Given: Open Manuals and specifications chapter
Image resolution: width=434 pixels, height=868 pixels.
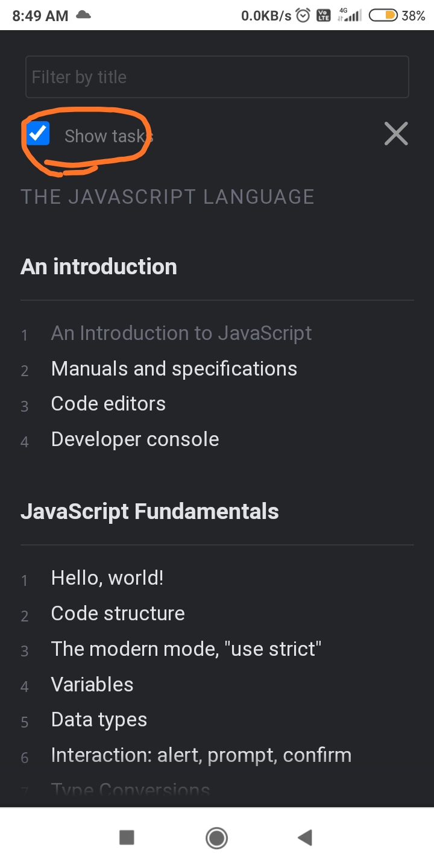Looking at the screenshot, I should [174, 369].
